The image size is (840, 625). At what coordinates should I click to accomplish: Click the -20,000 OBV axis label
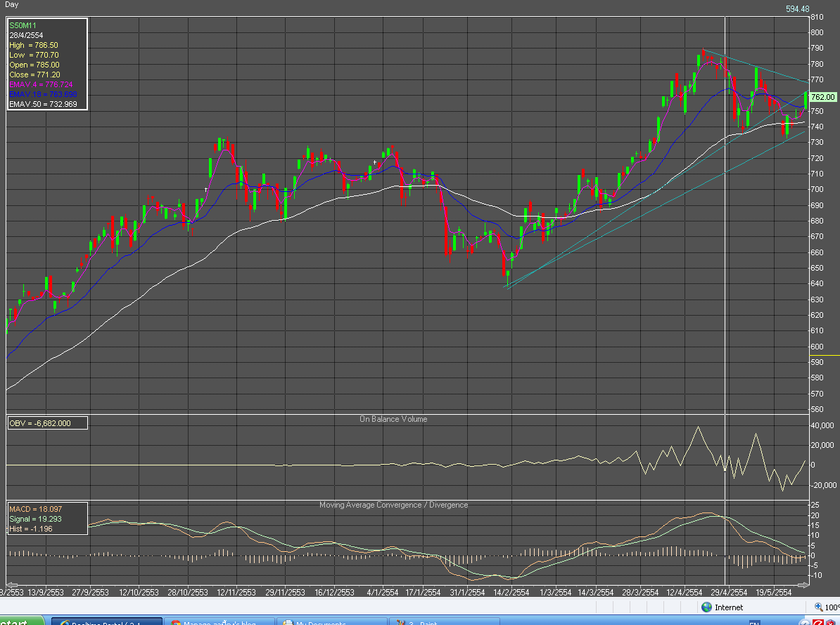point(823,485)
